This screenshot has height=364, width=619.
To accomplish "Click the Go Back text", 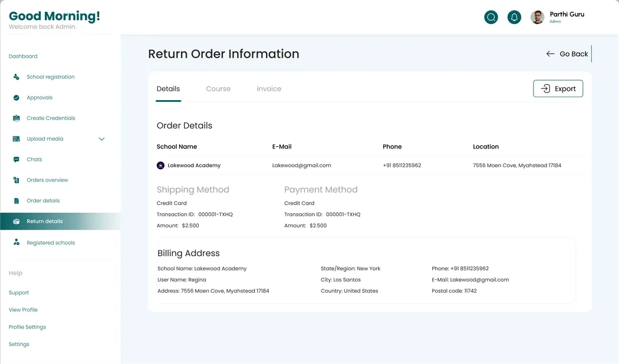I will click(574, 54).
